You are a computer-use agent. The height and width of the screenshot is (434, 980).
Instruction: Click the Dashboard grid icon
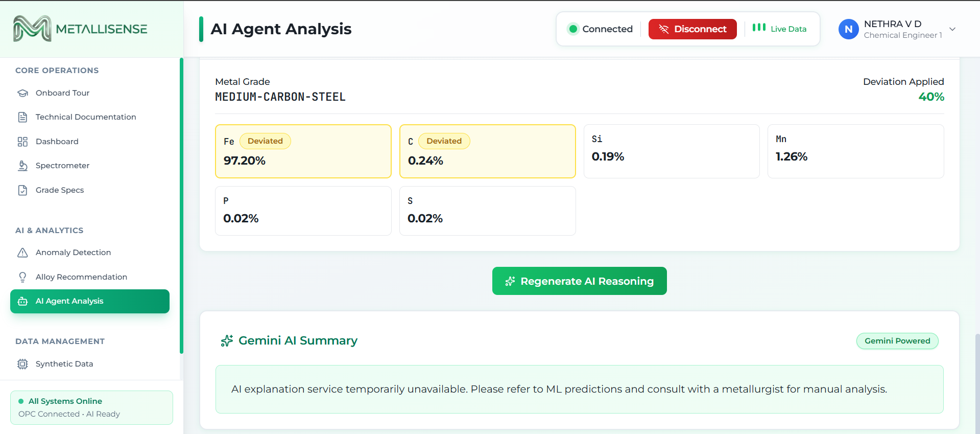point(22,142)
